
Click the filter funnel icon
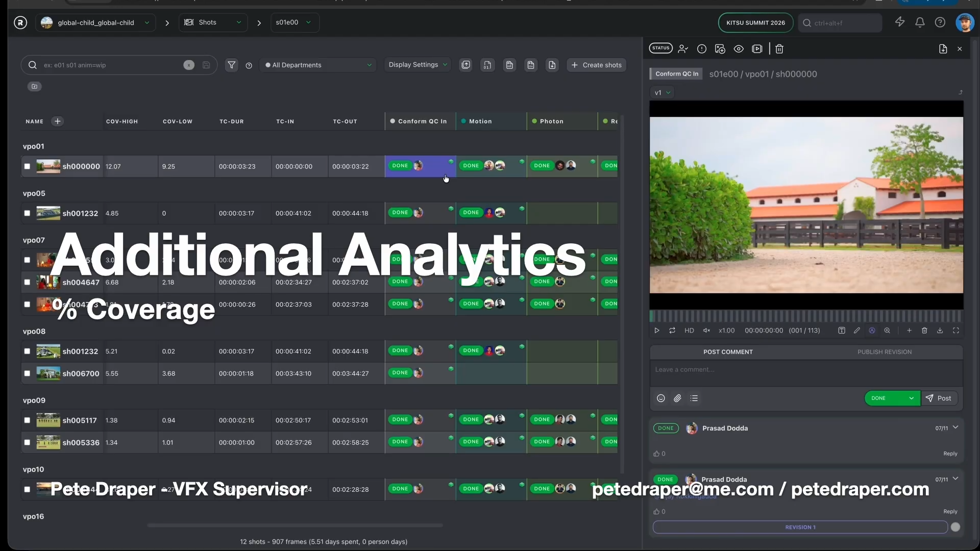click(x=232, y=65)
